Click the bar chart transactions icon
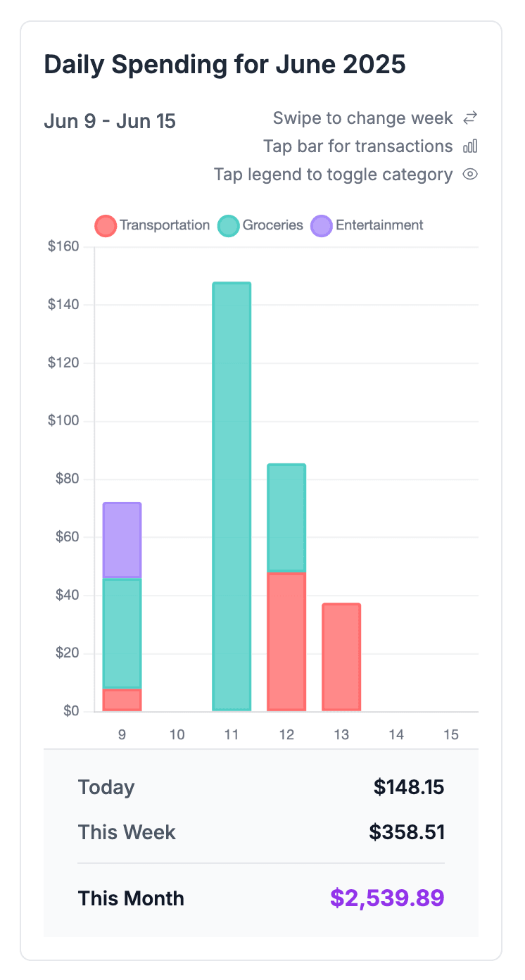 pos(470,146)
